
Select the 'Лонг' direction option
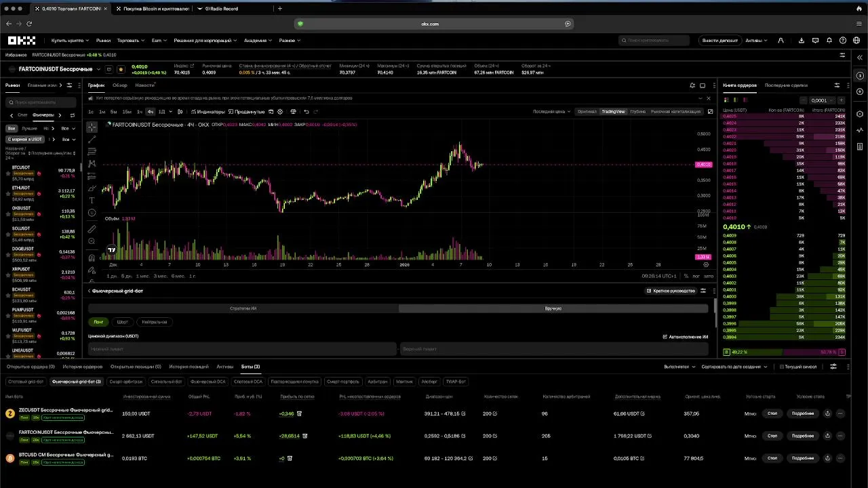coord(99,322)
